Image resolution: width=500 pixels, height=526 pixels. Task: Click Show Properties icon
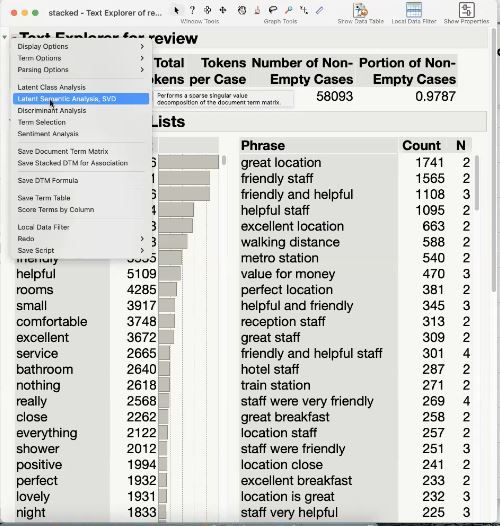pyautogui.click(x=466, y=10)
